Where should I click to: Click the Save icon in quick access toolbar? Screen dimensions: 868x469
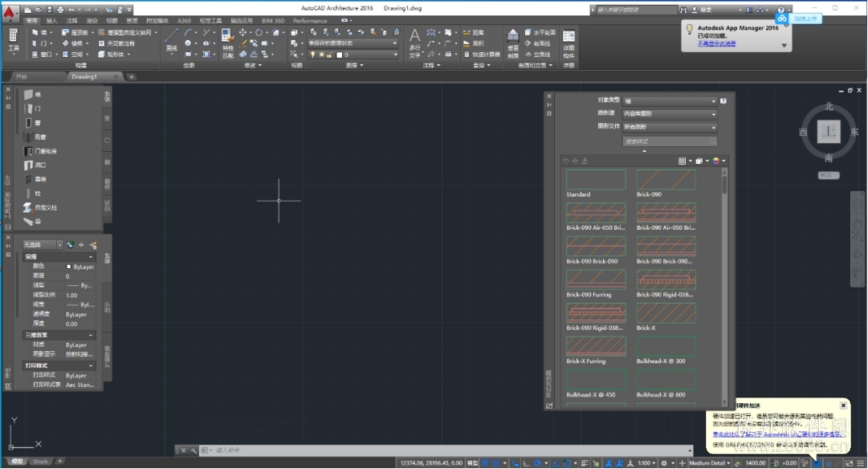49,10
